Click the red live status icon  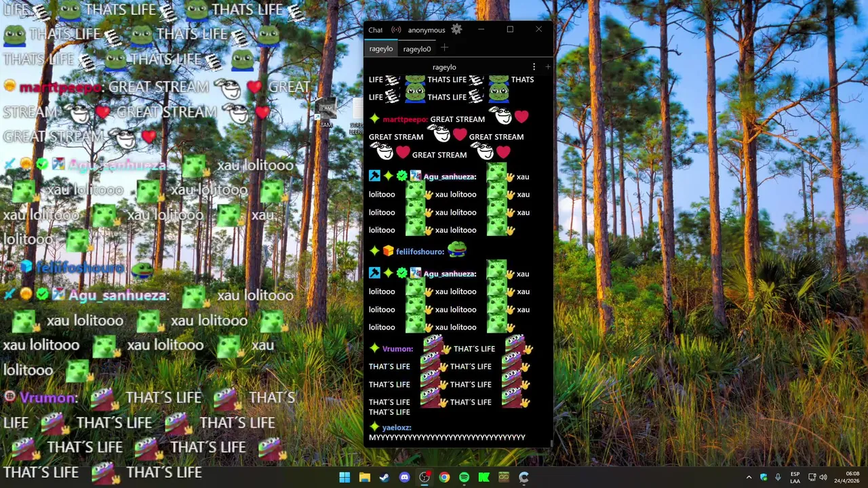396,30
